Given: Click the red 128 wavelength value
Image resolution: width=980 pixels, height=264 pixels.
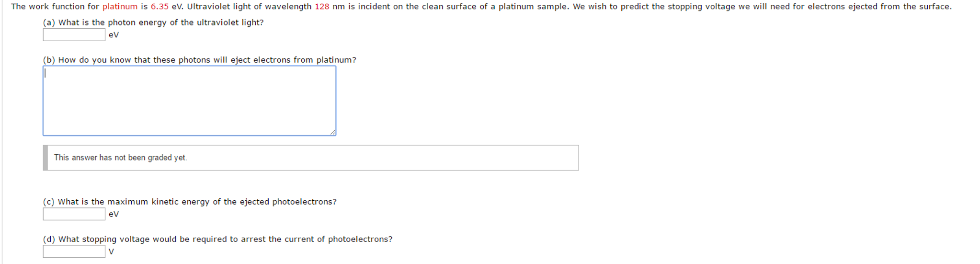Looking at the screenshot, I should click(x=322, y=7).
